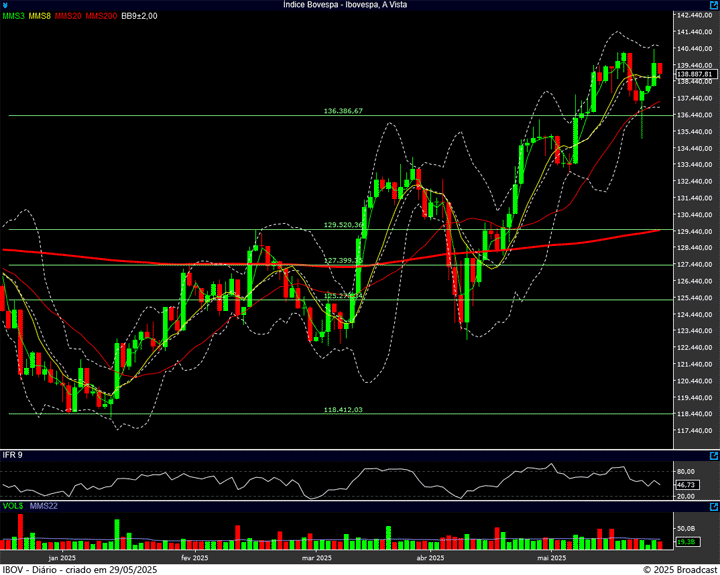Click the 80,00 IFR axis level
720x575 pixels.
click(686, 472)
